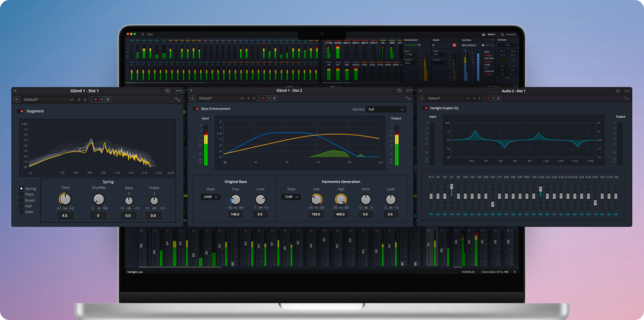Switch to the Inspector panel
This screenshot has height=320, width=644.
coord(508,34)
